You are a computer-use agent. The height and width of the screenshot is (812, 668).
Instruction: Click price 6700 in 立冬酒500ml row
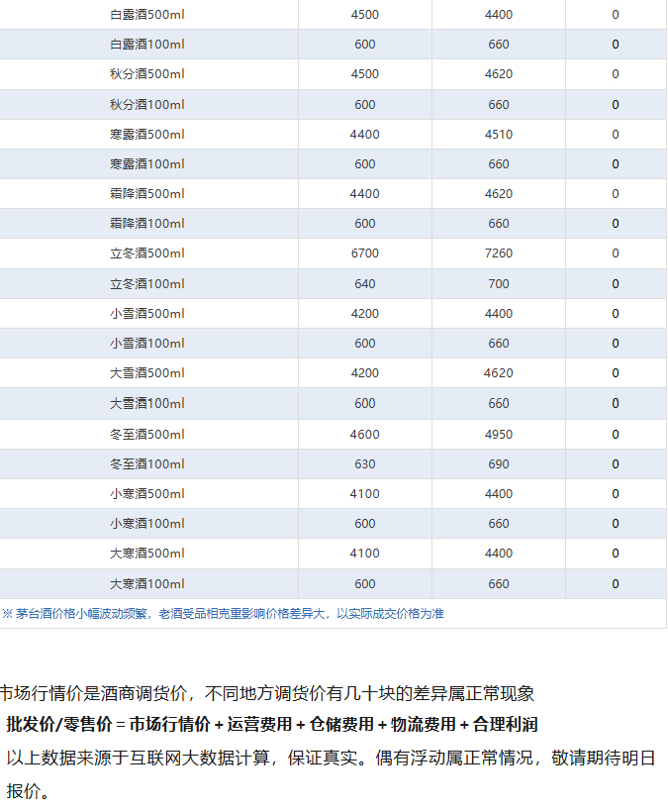365,254
